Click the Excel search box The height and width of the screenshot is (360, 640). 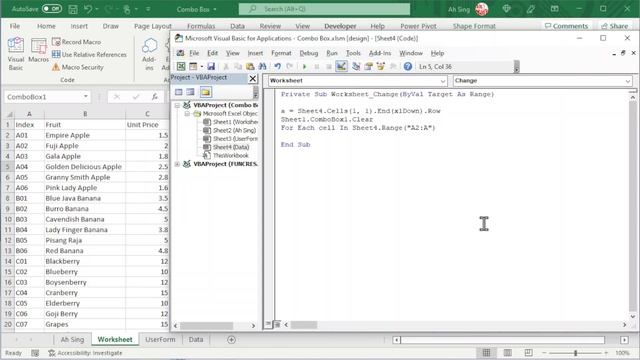coord(324,9)
